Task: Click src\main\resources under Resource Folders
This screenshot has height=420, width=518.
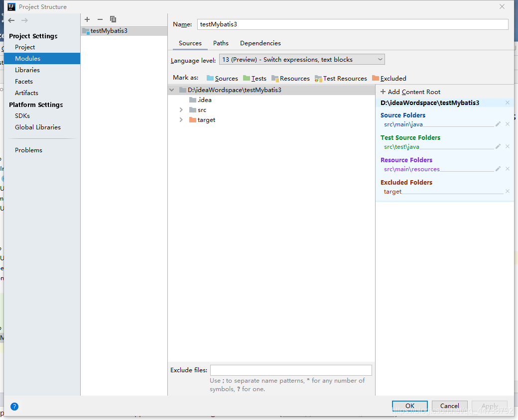Action: [x=411, y=169]
